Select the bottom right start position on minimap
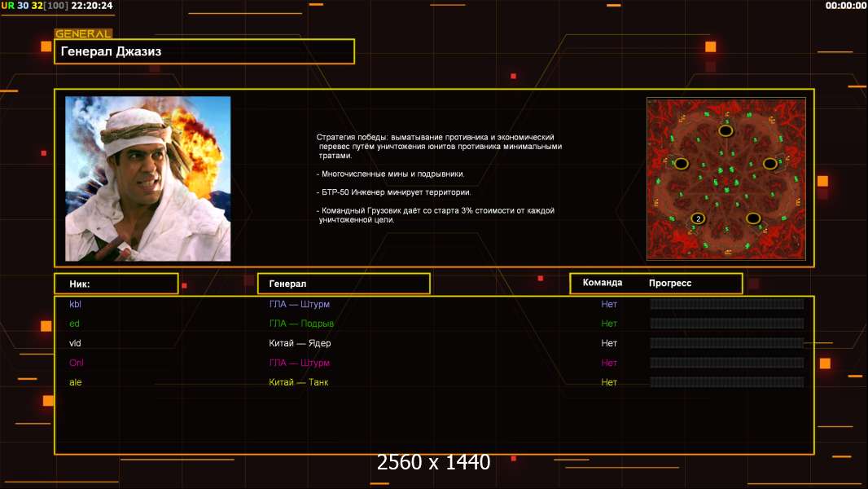Viewport: 868px width, 489px height. pos(753,218)
